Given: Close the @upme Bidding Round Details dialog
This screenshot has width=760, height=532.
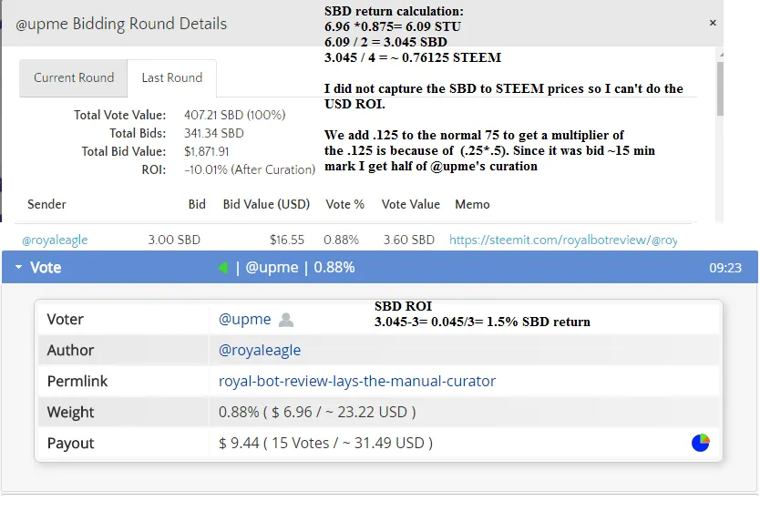Looking at the screenshot, I should [x=713, y=23].
